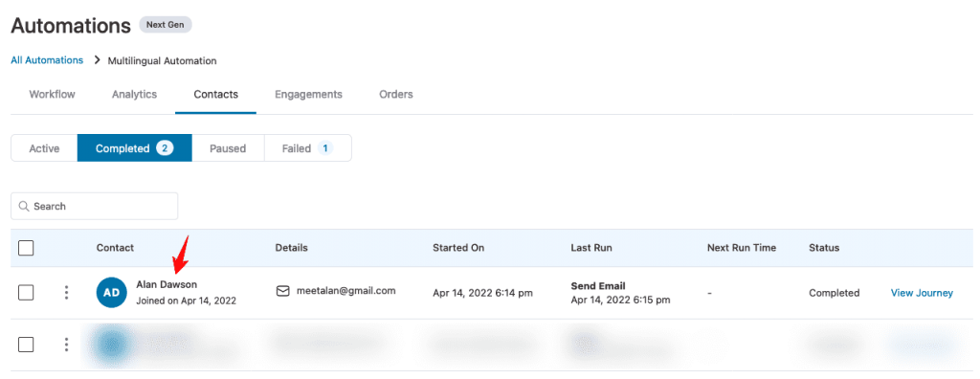Focus the Search contacts input field

95,207
